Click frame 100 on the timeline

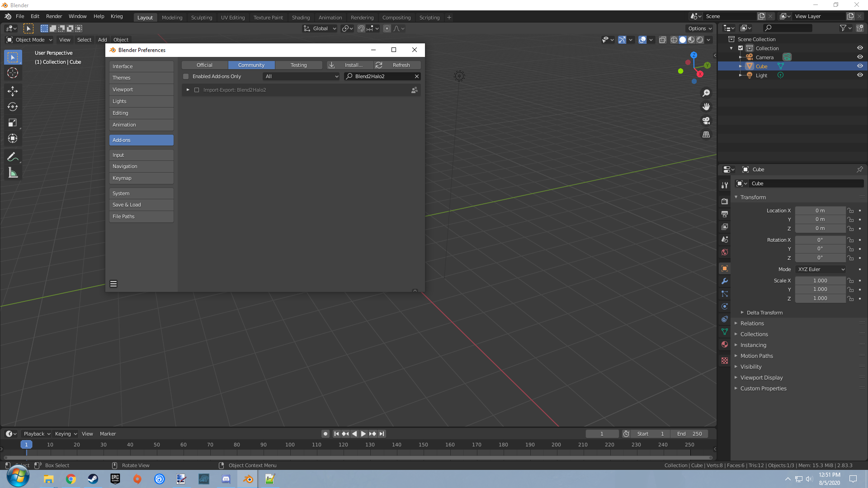coord(290,445)
